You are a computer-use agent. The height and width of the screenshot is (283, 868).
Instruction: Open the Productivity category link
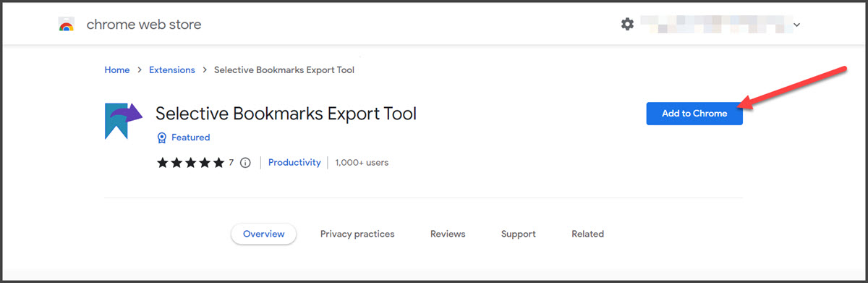tap(294, 163)
